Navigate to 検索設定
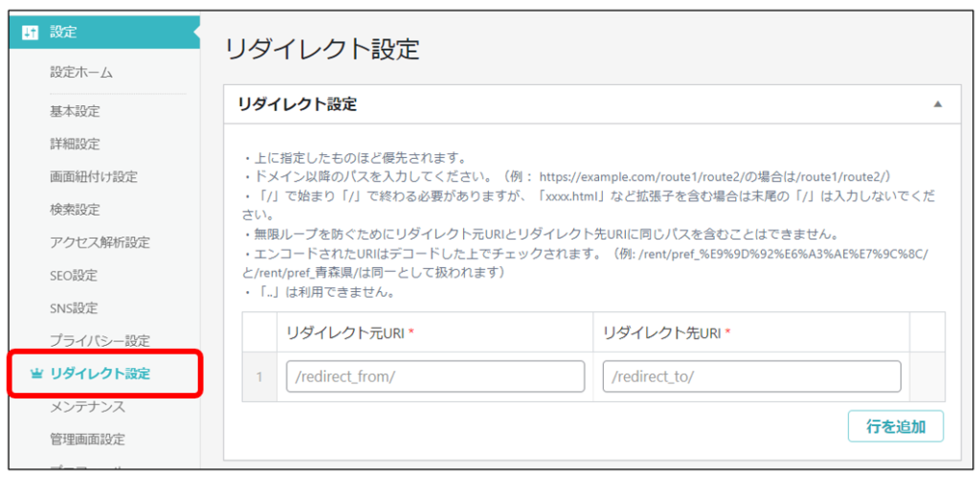Viewport: 980px width, 478px height. coord(75,209)
